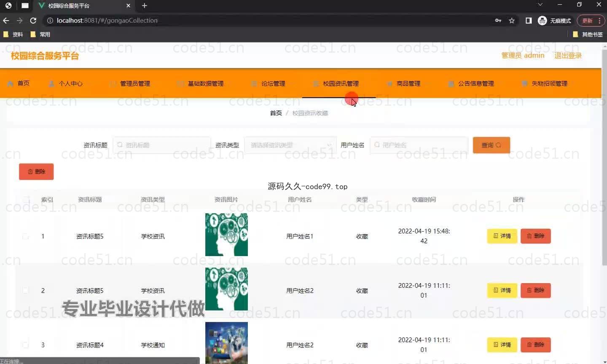Delete row 2 with 删除 button
The width and height of the screenshot is (607, 364).
(536, 290)
